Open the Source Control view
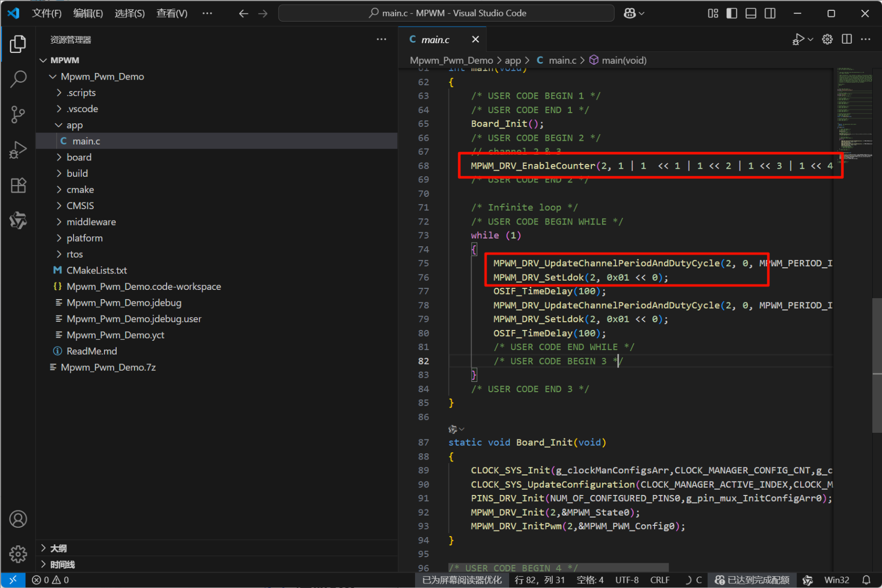This screenshot has height=588, width=882. 18,114
